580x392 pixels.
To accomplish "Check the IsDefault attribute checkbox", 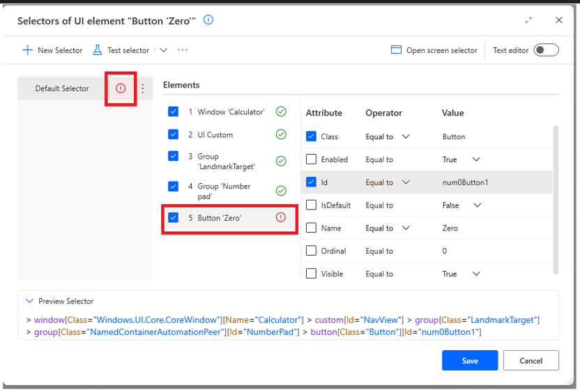I will coord(311,205).
